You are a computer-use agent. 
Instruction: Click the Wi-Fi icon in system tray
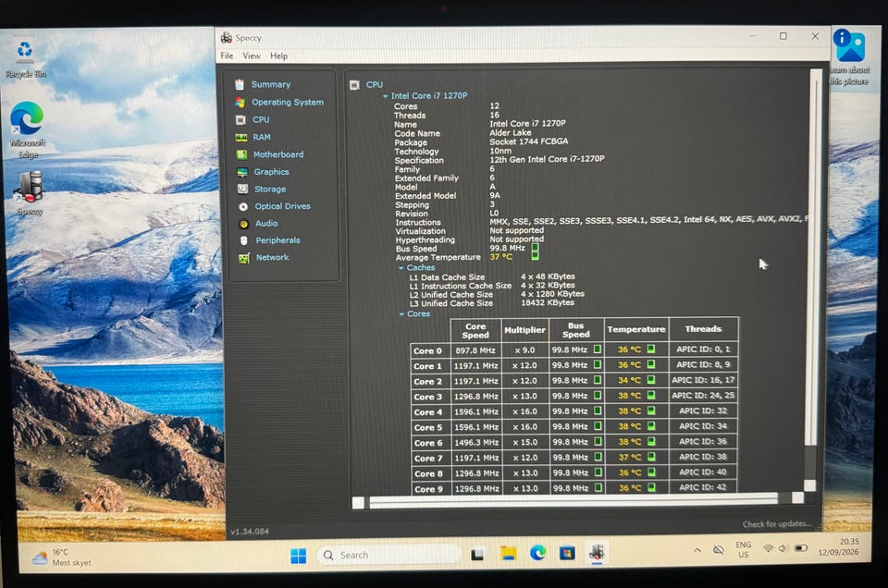pyautogui.click(x=768, y=548)
